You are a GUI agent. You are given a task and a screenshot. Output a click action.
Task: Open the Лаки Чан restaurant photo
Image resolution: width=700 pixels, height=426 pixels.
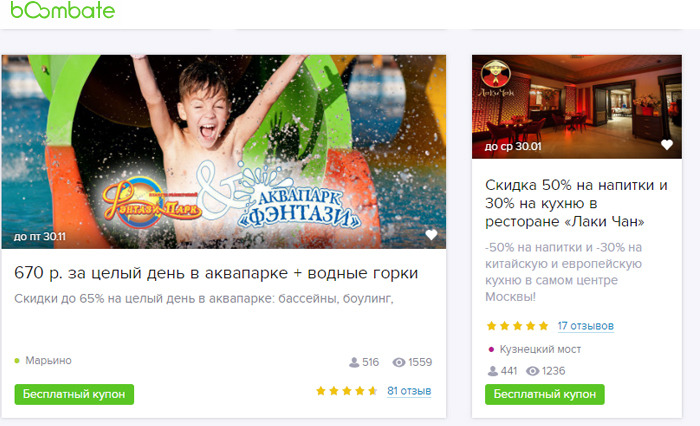click(x=577, y=107)
